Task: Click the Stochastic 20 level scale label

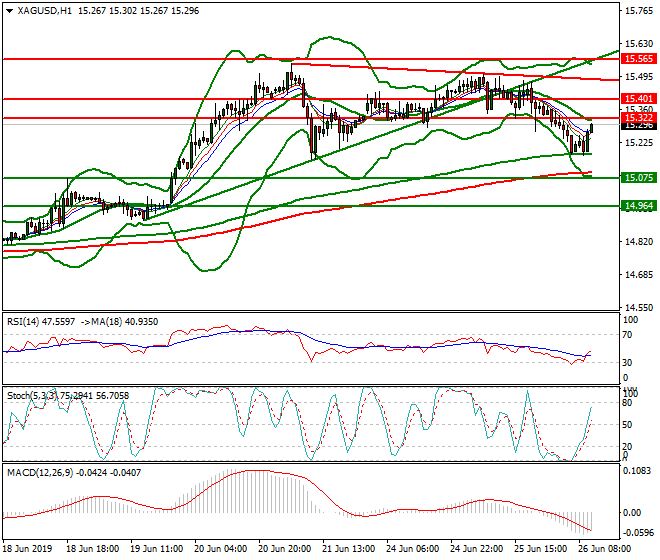Action: coord(628,447)
